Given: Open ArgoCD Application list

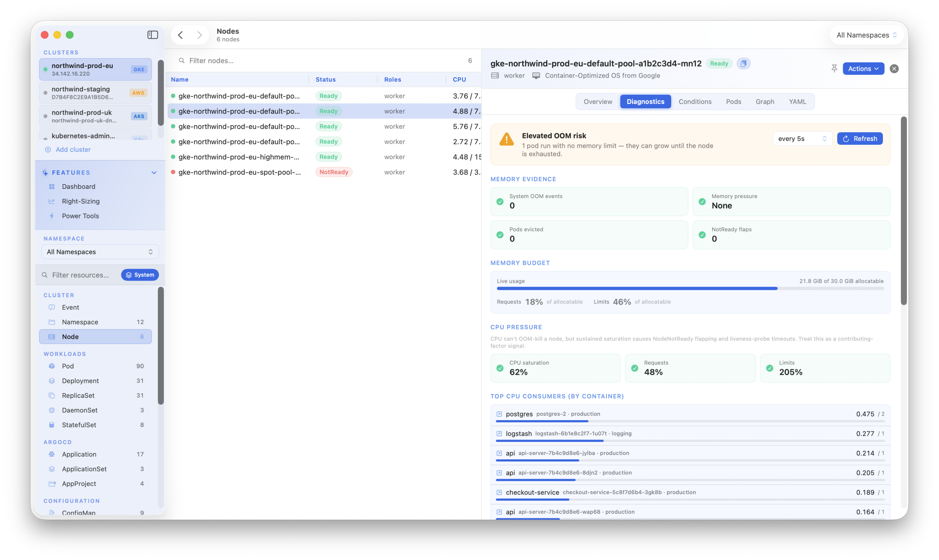Looking at the screenshot, I should click(95, 454).
